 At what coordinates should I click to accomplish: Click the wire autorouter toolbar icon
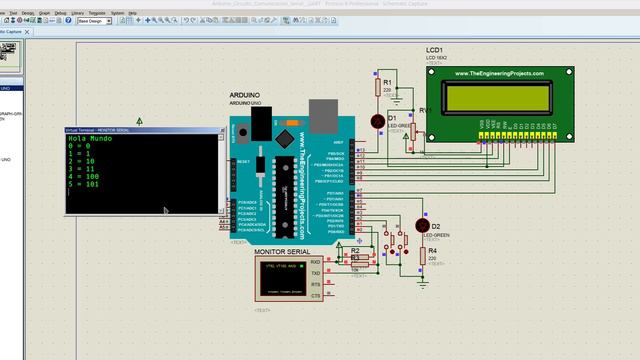coord(286,20)
